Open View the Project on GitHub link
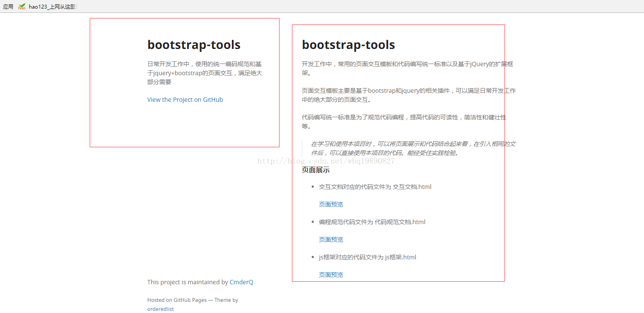This screenshot has width=644, height=313. [185, 100]
